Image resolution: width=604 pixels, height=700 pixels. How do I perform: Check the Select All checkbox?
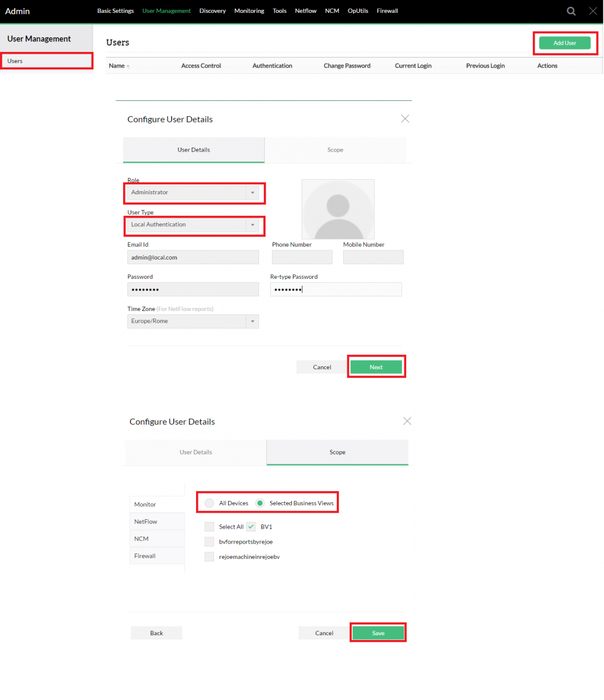pyautogui.click(x=210, y=527)
